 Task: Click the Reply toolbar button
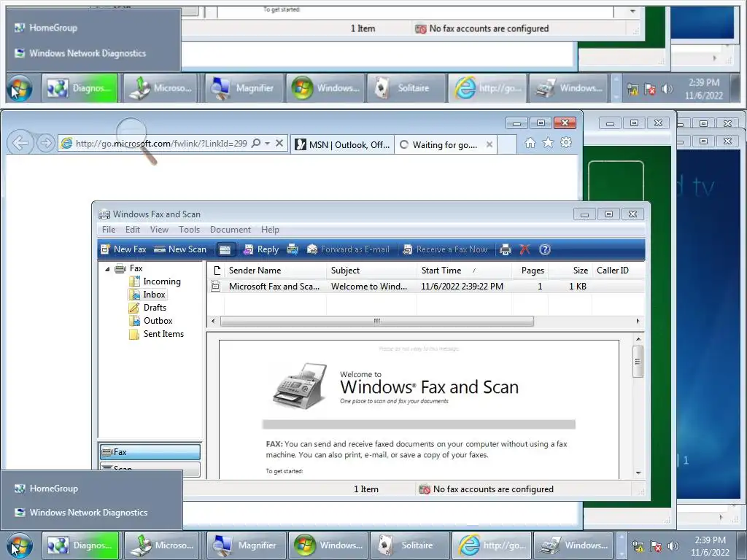[261, 249]
